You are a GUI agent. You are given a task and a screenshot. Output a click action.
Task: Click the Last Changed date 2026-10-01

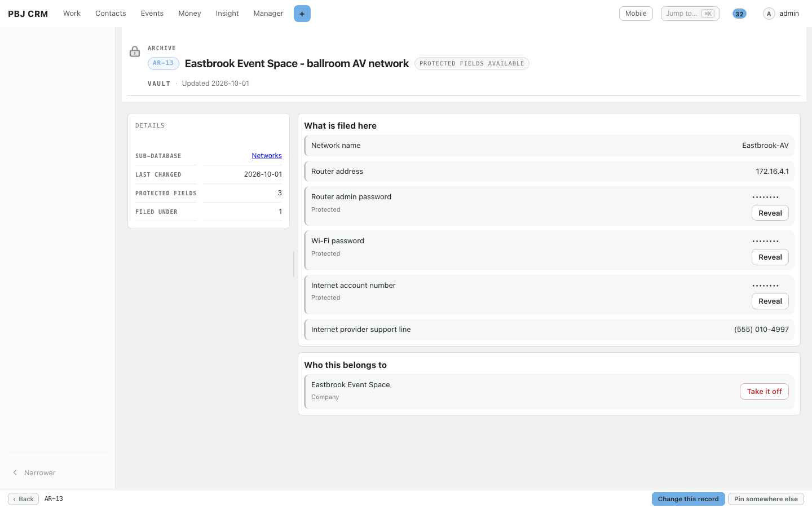pyautogui.click(x=263, y=174)
